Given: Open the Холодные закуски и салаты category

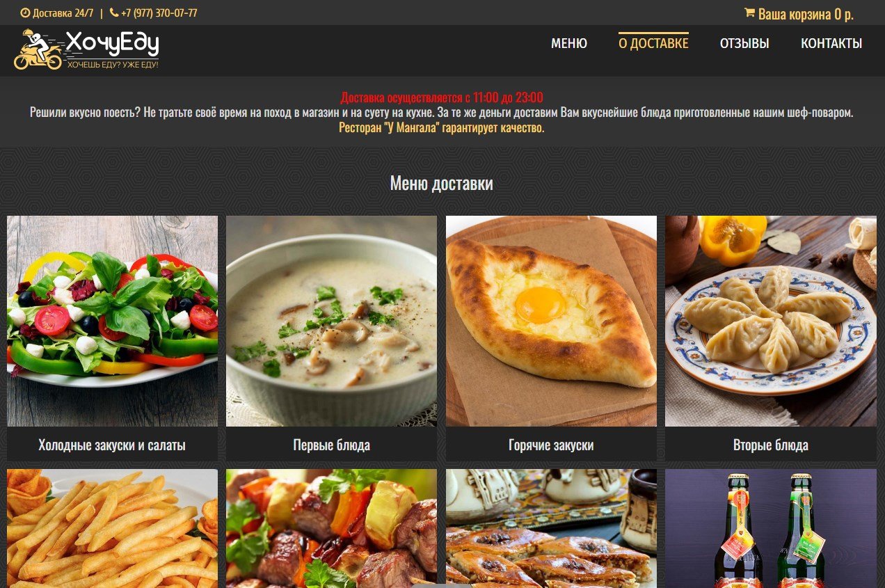Looking at the screenshot, I should 112,445.
